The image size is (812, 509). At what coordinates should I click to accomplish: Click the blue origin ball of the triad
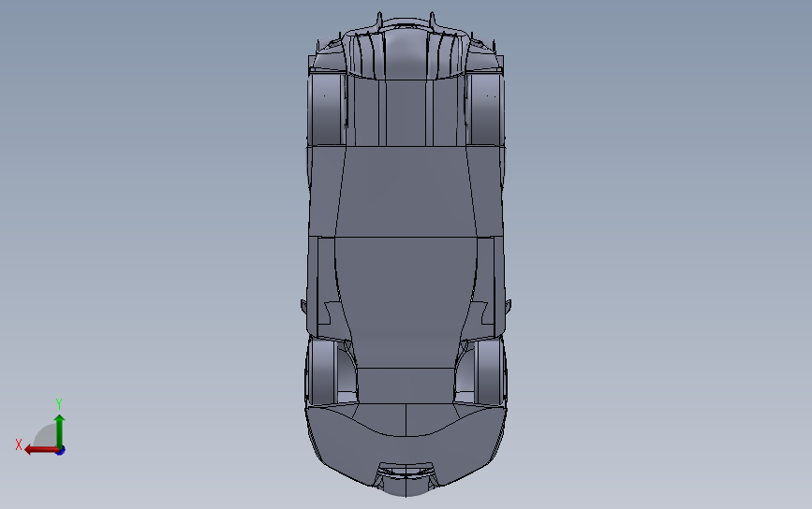[61, 451]
